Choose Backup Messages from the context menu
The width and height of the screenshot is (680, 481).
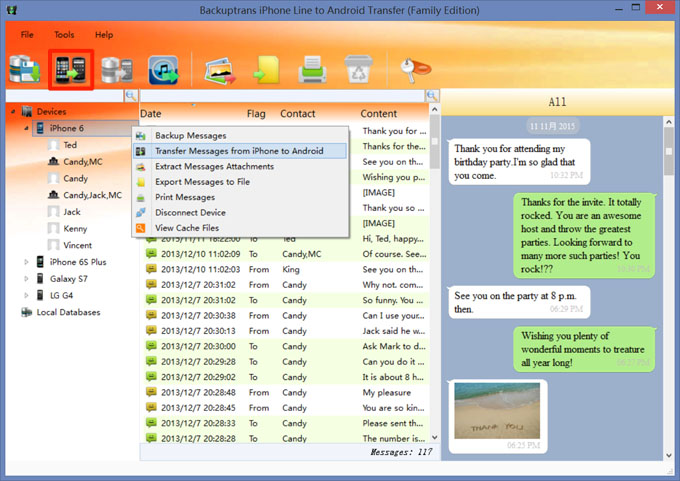240,136
